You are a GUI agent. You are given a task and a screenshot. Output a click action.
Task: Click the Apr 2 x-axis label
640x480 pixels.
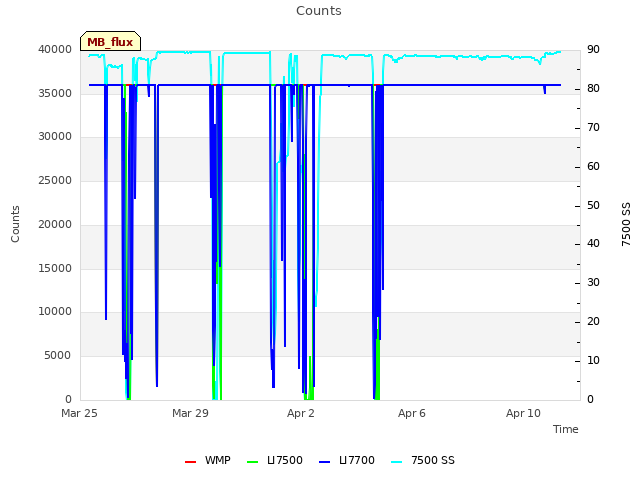tap(301, 413)
